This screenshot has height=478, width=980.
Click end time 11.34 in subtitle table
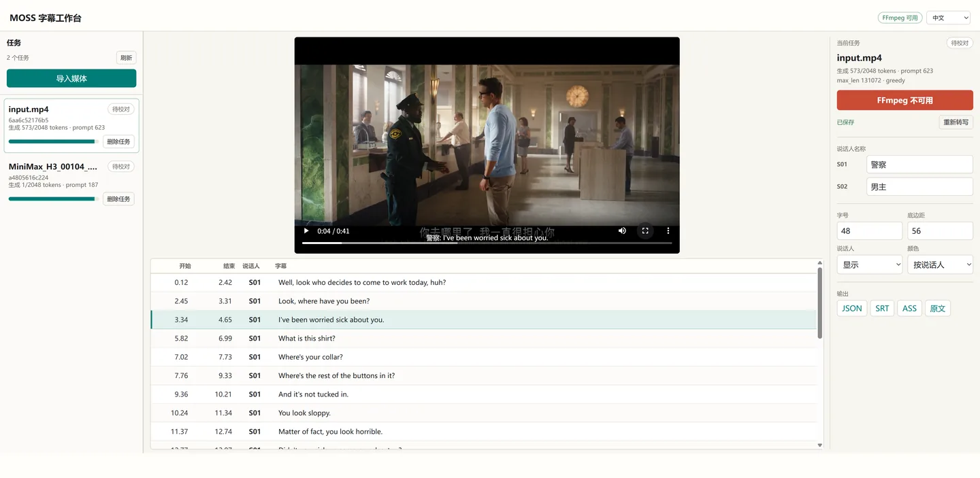click(x=223, y=413)
